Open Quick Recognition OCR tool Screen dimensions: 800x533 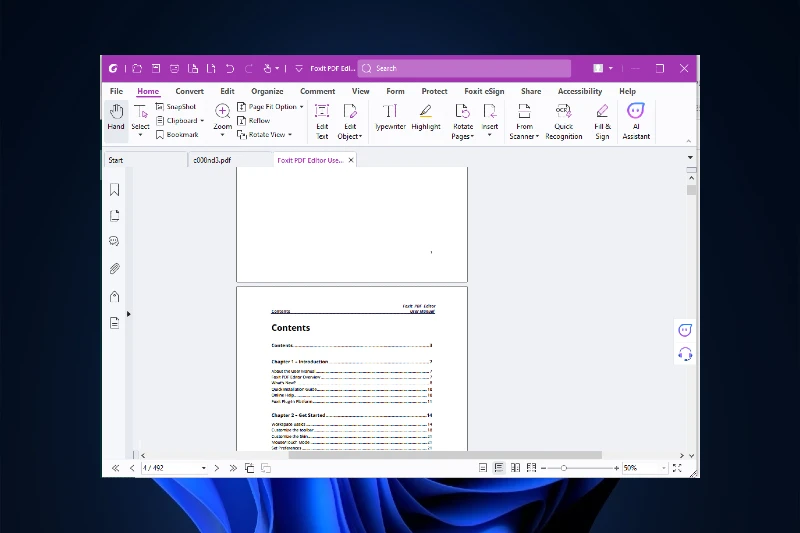(x=563, y=121)
